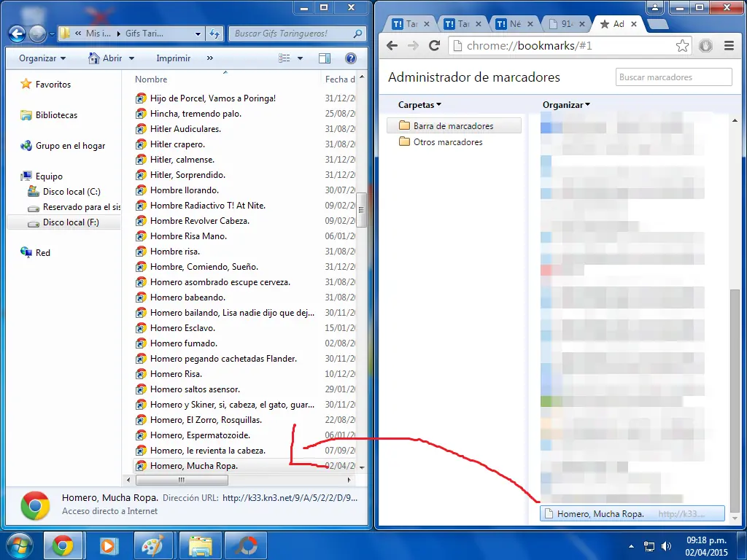This screenshot has height=560, width=747.
Task: Switch to the first Taringa tab
Action: point(411,24)
